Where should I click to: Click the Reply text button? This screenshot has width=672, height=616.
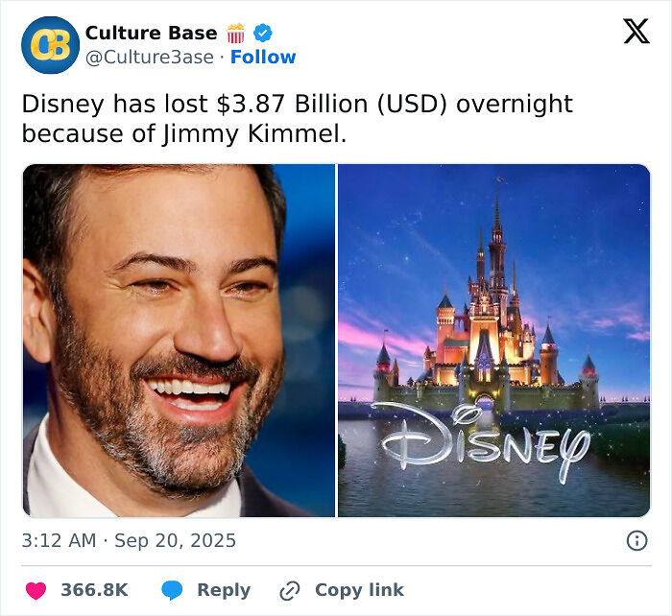[224, 590]
